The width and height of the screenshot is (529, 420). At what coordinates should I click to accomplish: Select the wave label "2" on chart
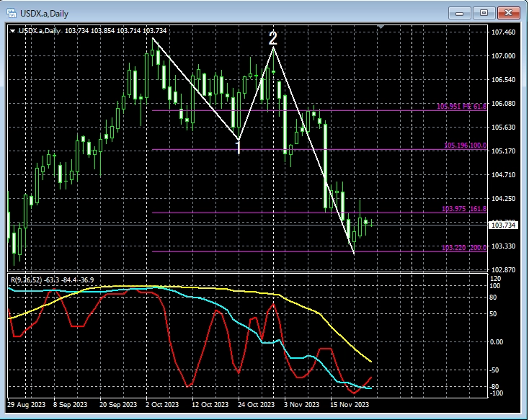coord(273,37)
